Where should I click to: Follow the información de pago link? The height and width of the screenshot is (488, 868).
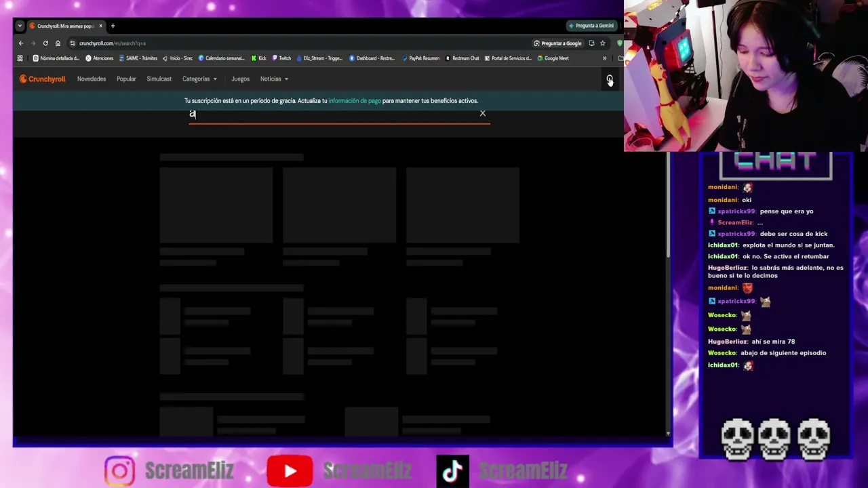click(355, 101)
